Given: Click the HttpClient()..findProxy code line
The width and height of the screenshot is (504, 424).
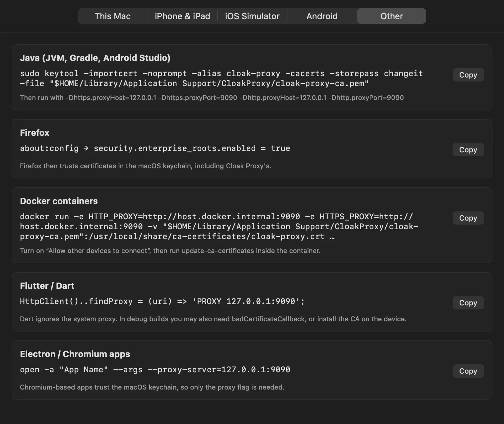Looking at the screenshot, I should point(162,301).
